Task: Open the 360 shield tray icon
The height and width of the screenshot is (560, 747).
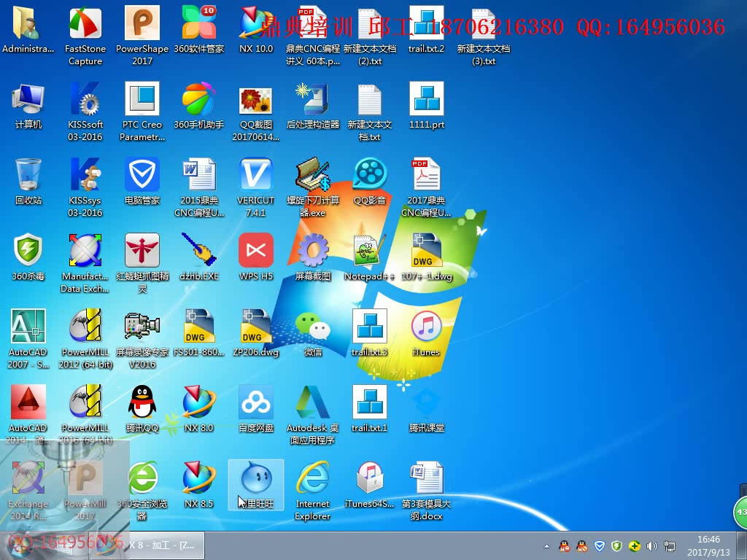Action: [x=617, y=546]
